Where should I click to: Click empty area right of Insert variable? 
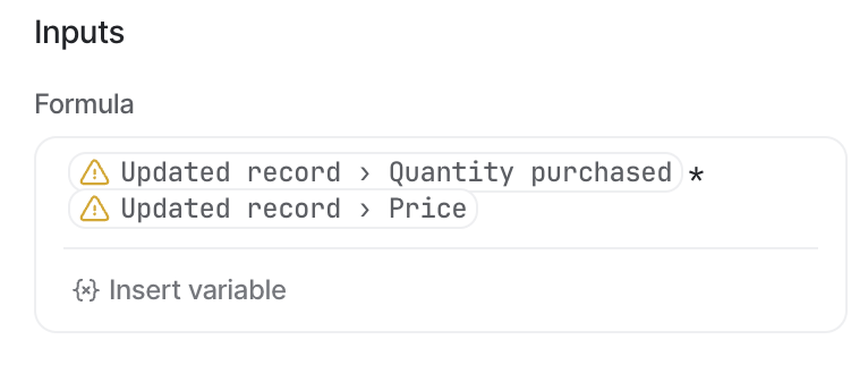pos(539,290)
